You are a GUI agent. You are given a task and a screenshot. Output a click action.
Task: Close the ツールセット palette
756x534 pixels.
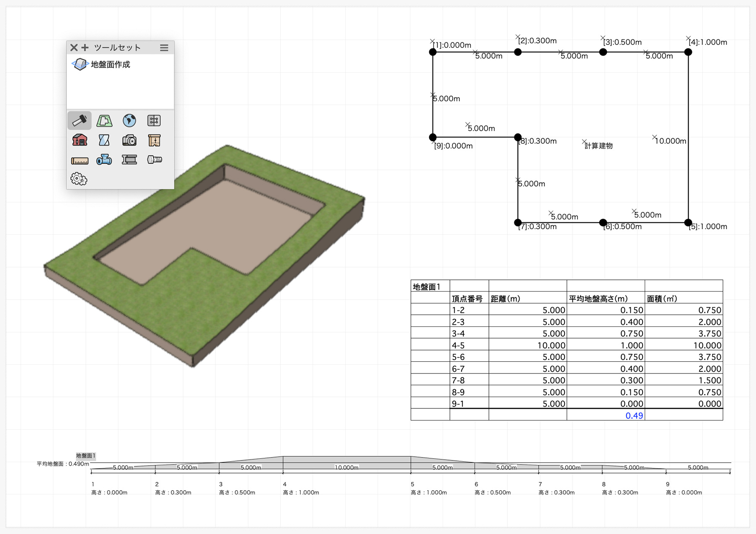click(x=74, y=47)
